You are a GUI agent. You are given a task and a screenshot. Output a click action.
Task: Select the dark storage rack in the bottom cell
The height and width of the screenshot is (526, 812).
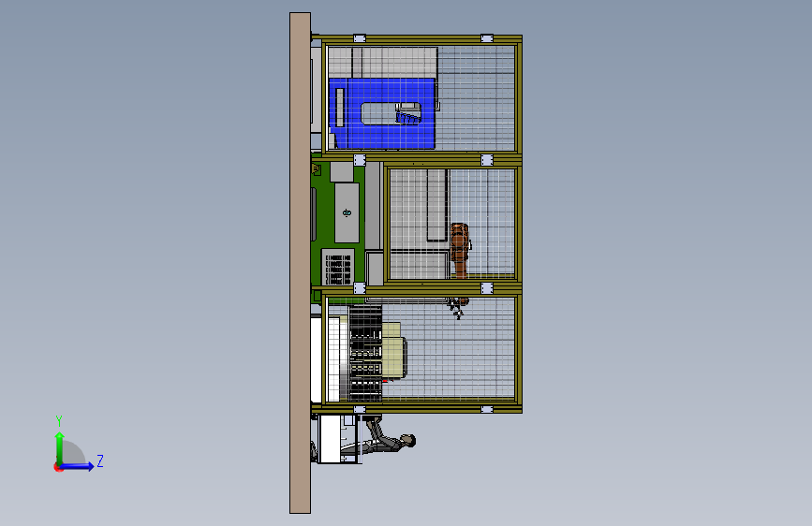pyautogui.click(x=365, y=354)
